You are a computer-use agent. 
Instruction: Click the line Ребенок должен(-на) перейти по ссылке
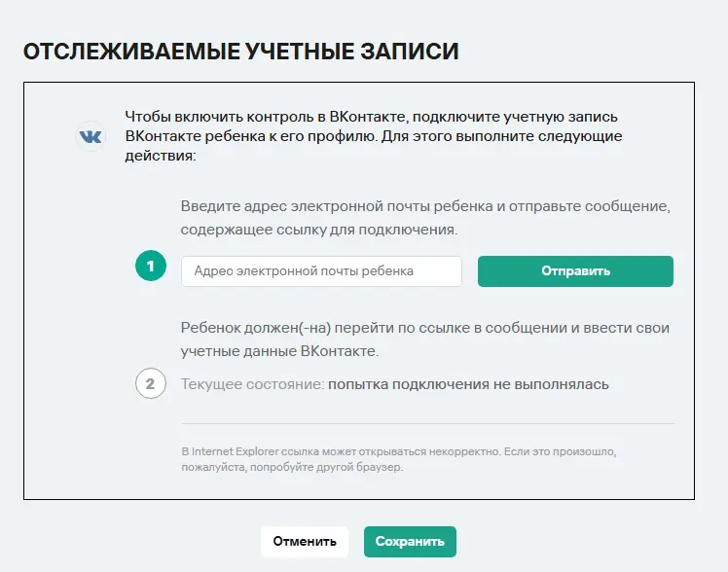tap(424, 328)
